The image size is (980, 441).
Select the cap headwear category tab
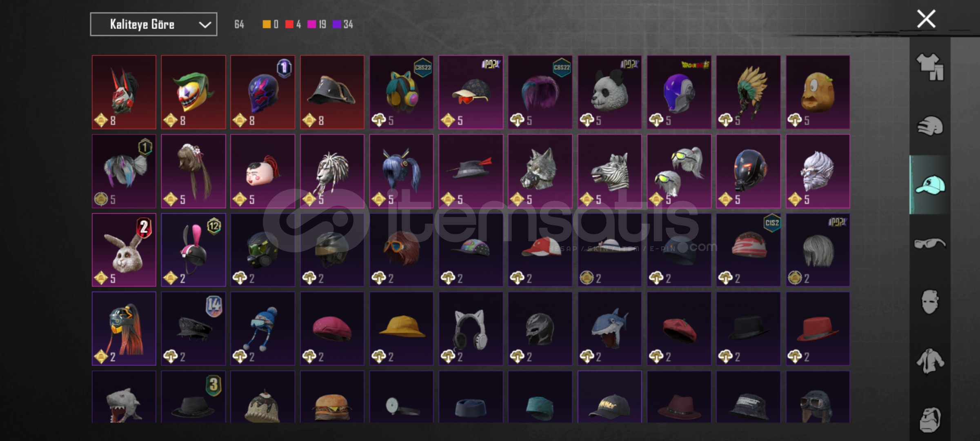coord(930,185)
